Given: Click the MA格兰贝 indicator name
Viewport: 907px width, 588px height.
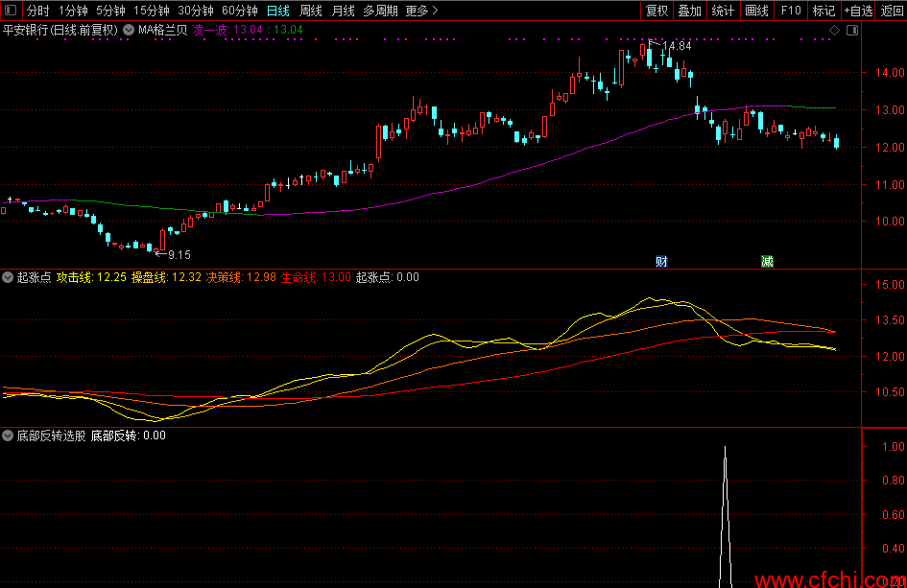Looking at the screenshot, I should 163,30.
